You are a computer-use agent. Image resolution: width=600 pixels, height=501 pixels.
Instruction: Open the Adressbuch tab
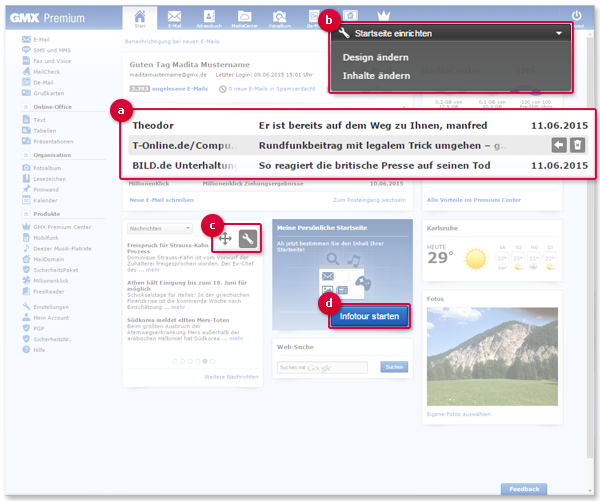209,18
